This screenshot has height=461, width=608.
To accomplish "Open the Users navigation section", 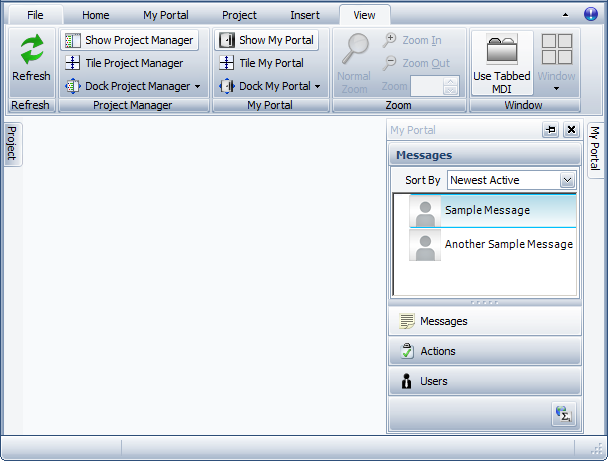I will coord(484,381).
